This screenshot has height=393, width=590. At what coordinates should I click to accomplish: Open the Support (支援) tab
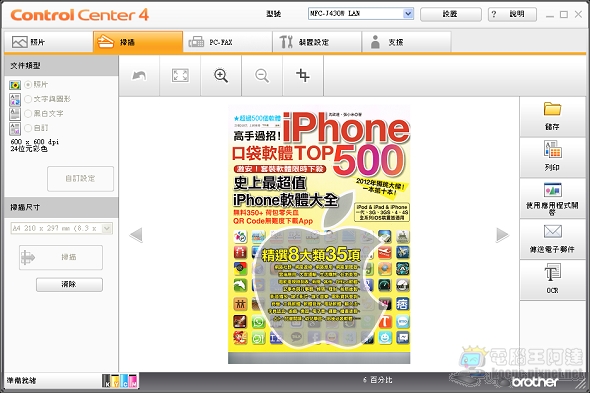pos(406,42)
